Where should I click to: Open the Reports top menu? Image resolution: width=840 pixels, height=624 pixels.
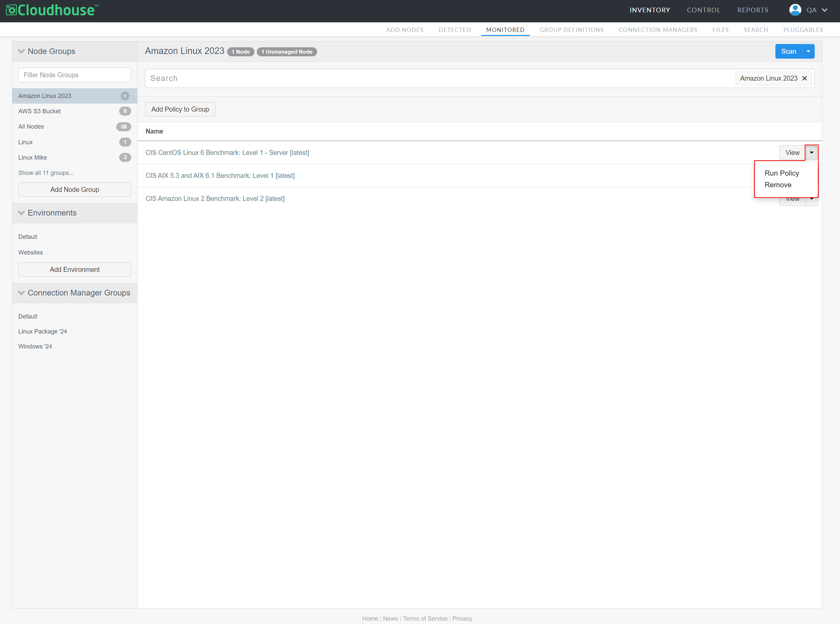coord(753,10)
